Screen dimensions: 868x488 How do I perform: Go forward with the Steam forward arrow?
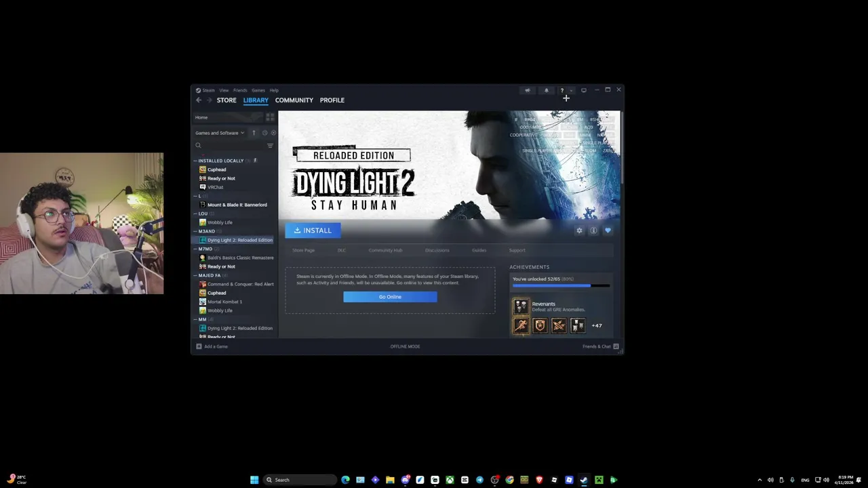[x=209, y=100]
